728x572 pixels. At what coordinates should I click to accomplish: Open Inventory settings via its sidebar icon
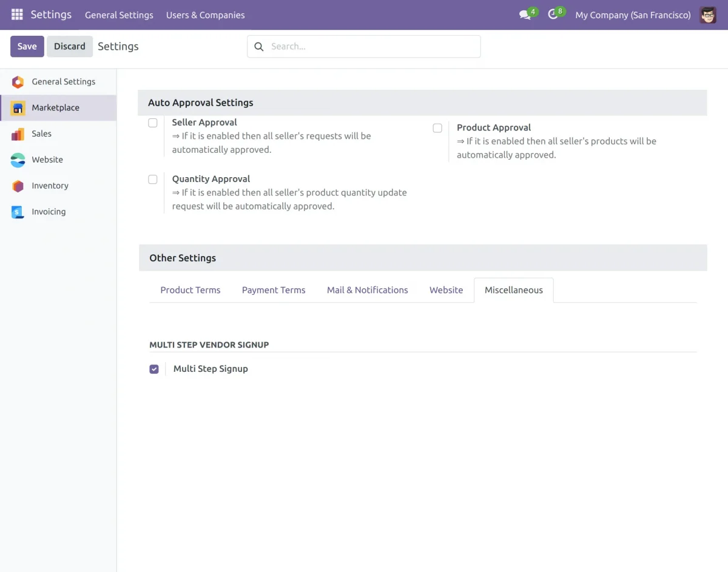point(18,186)
